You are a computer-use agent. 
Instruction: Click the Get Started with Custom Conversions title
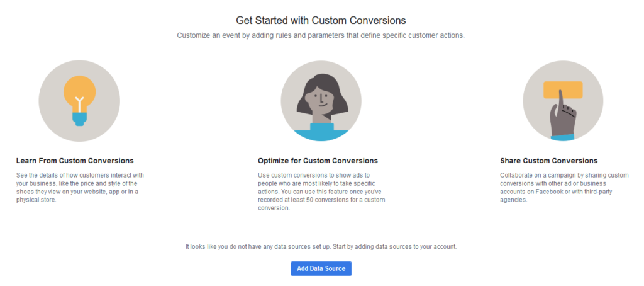pyautogui.click(x=321, y=20)
